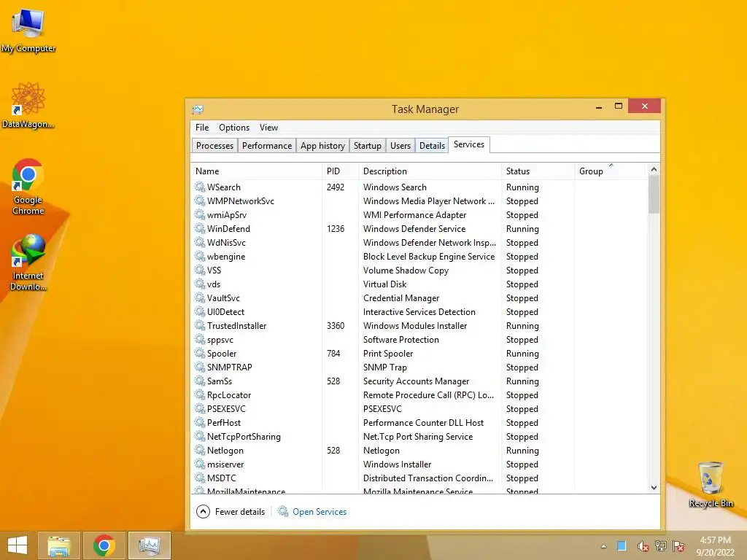Select the vds Virtual Disk row
Viewport: 747px width, 560px height.
tap(419, 284)
